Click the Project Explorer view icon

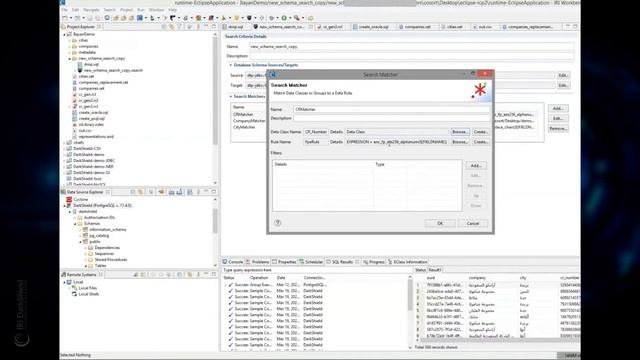coord(63,27)
